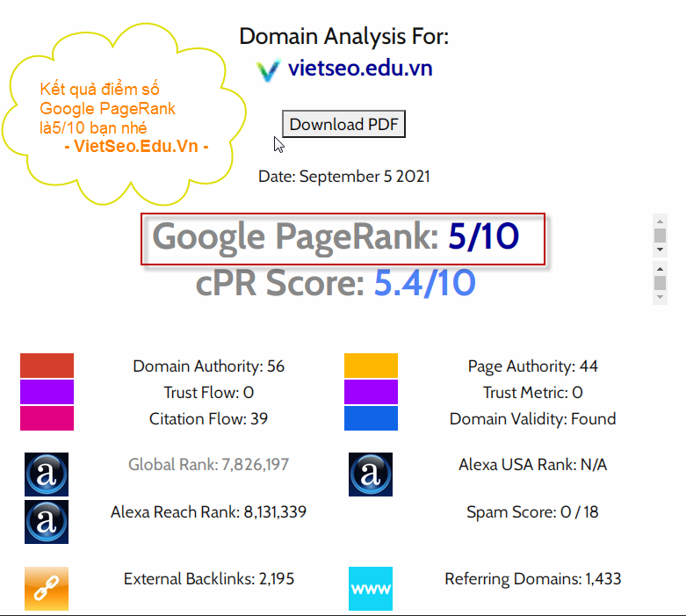
Task: Click the Referring Domains: 1,433 text
Action: (x=533, y=579)
